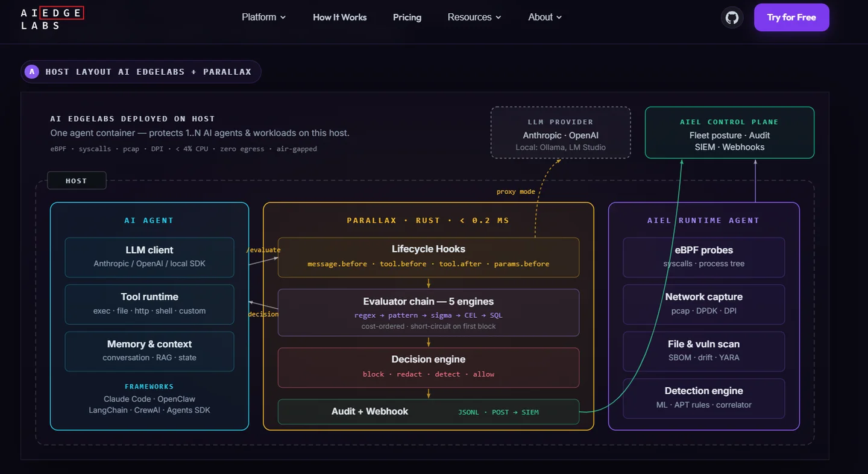868x474 pixels.
Task: Click the '/evaluate' arrow label
Action: (x=263, y=250)
